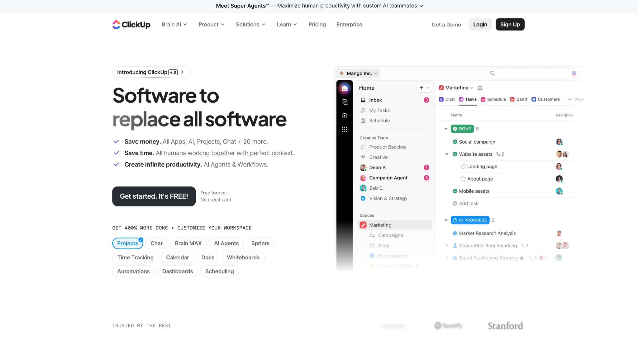Switch to the Tasks tab
638x364 pixels.
click(x=468, y=99)
